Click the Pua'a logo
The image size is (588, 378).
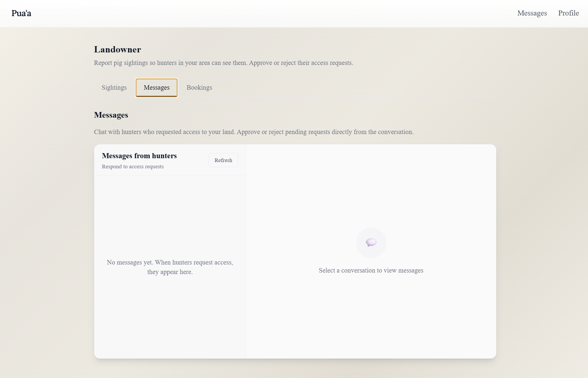21,13
